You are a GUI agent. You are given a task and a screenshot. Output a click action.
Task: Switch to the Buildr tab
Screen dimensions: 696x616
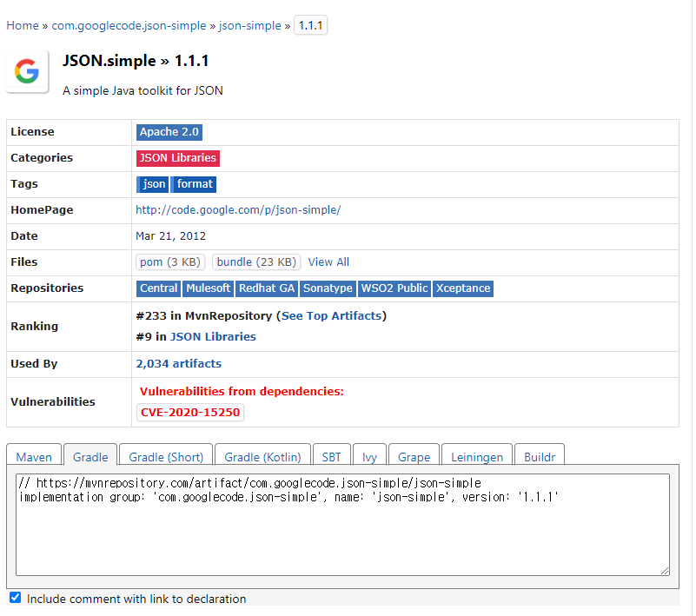coord(540,454)
